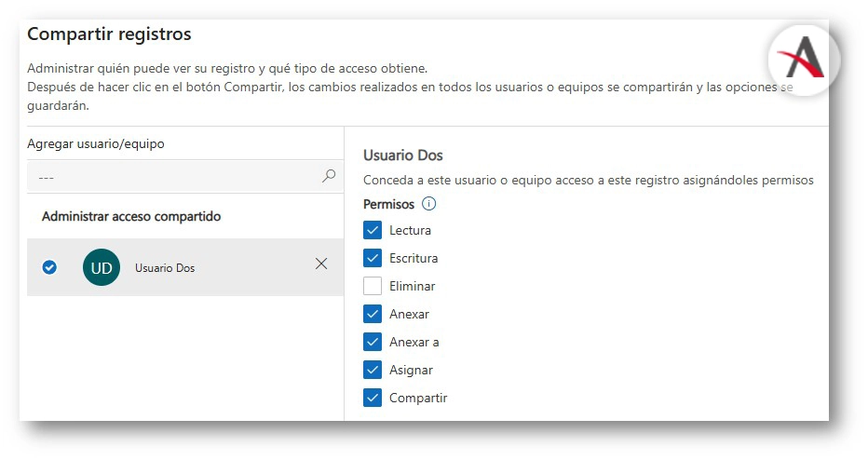Viewport: 868px width, 460px height.
Task: Click the Agregar usuario/equipo label
Action: point(97,143)
